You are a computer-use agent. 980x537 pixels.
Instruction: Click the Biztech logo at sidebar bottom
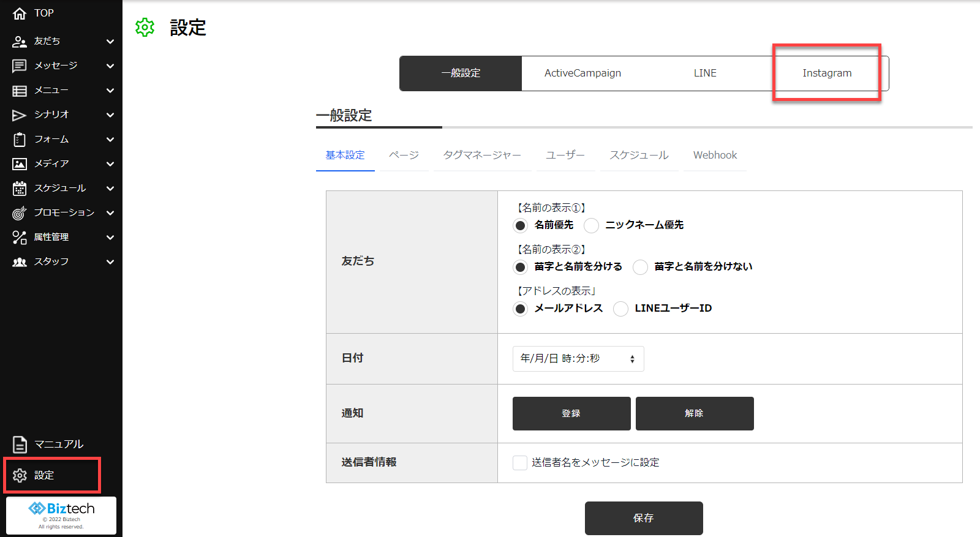click(x=61, y=509)
